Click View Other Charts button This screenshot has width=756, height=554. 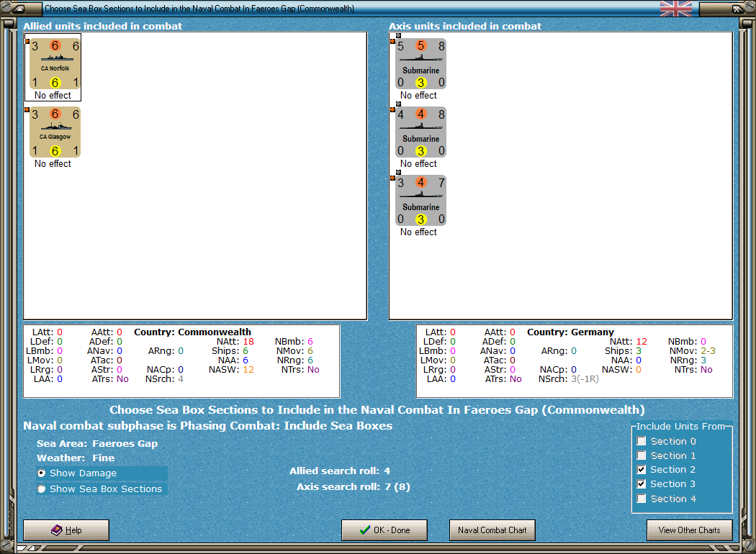click(x=690, y=530)
